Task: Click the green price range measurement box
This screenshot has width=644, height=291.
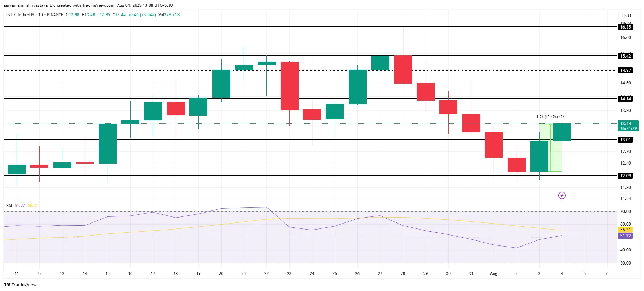Action: pyautogui.click(x=550, y=148)
